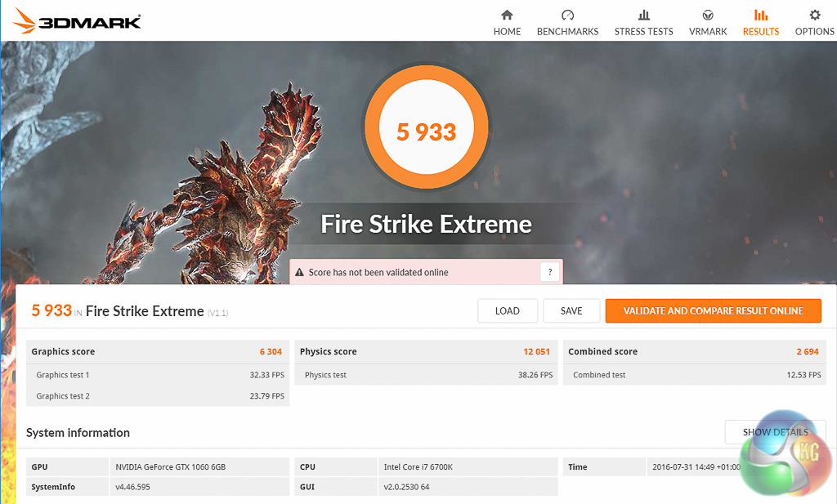Click the 3DMark logo
The height and width of the screenshot is (504, 837).
77,20
